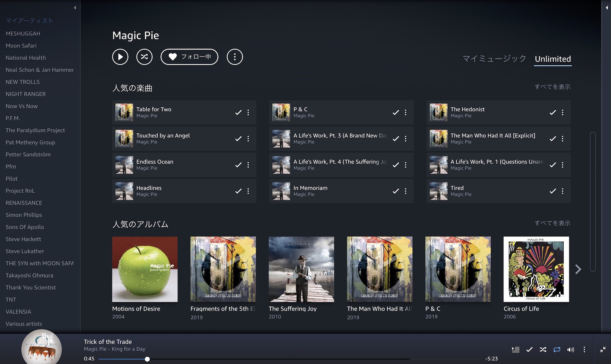Click remaining time -5:23 display
611x364 pixels.
pyautogui.click(x=492, y=359)
